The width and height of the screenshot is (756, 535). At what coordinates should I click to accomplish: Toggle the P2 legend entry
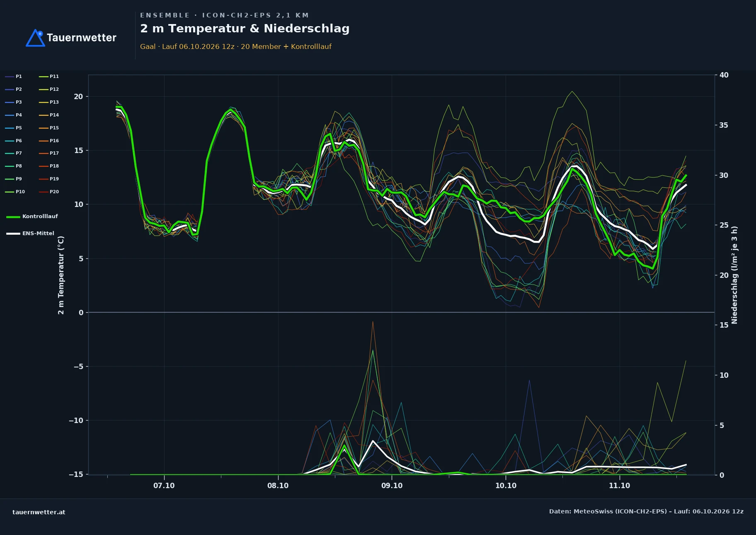coord(14,89)
